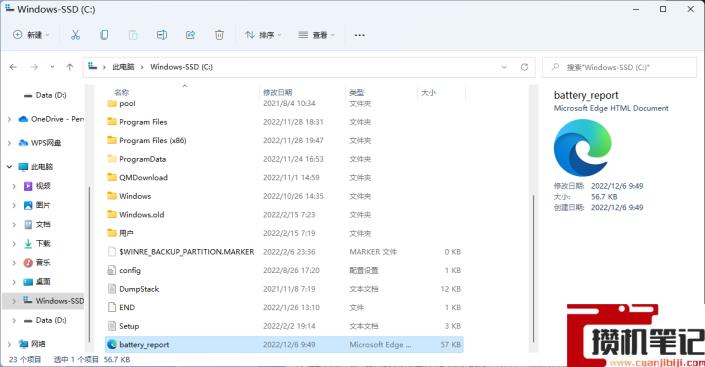Click the navigation pane vertical scrollbar

89,265
